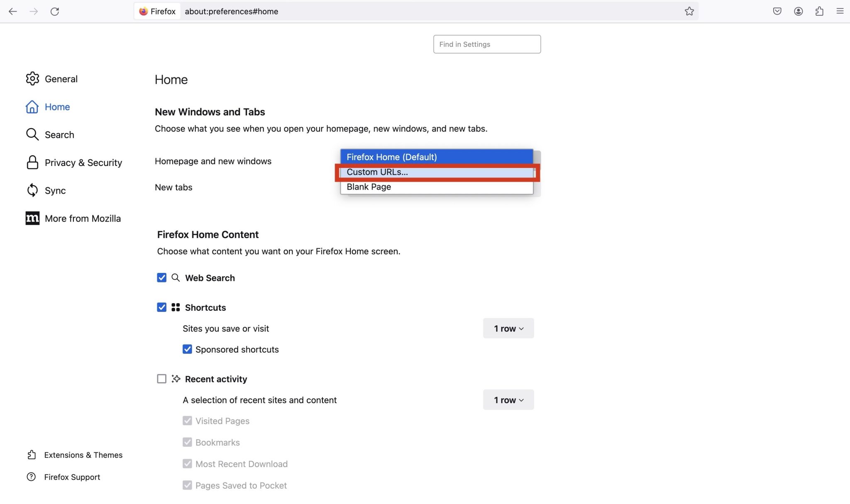Click the Find in Settings field
Image resolution: width=850 pixels, height=504 pixels.
(487, 44)
